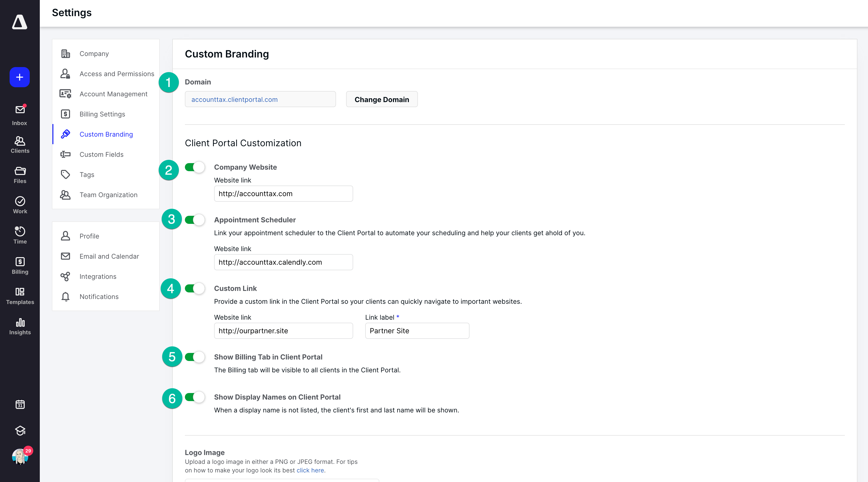The width and height of the screenshot is (868, 482).
Task: Turn off Appointment Scheduler toggle
Action: [x=195, y=220]
